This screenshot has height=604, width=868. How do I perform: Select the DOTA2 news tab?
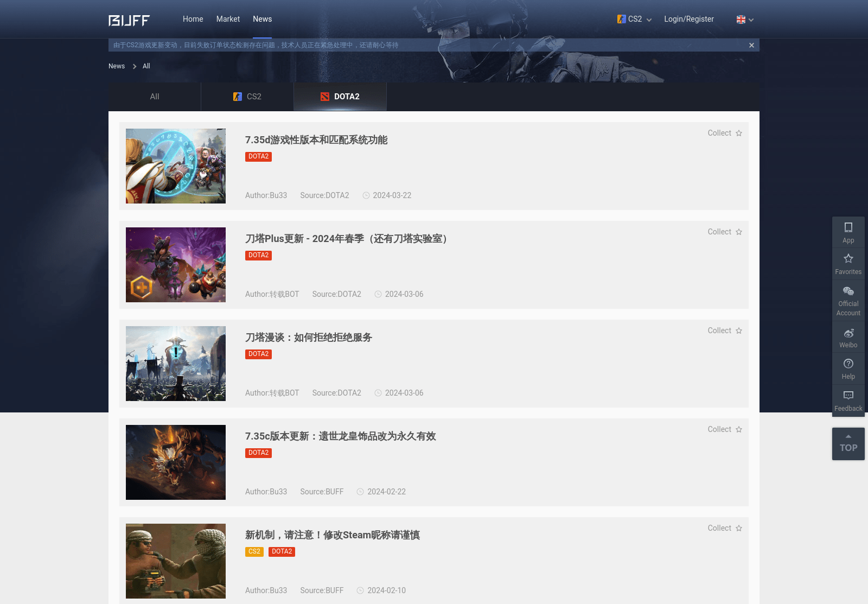(x=340, y=97)
